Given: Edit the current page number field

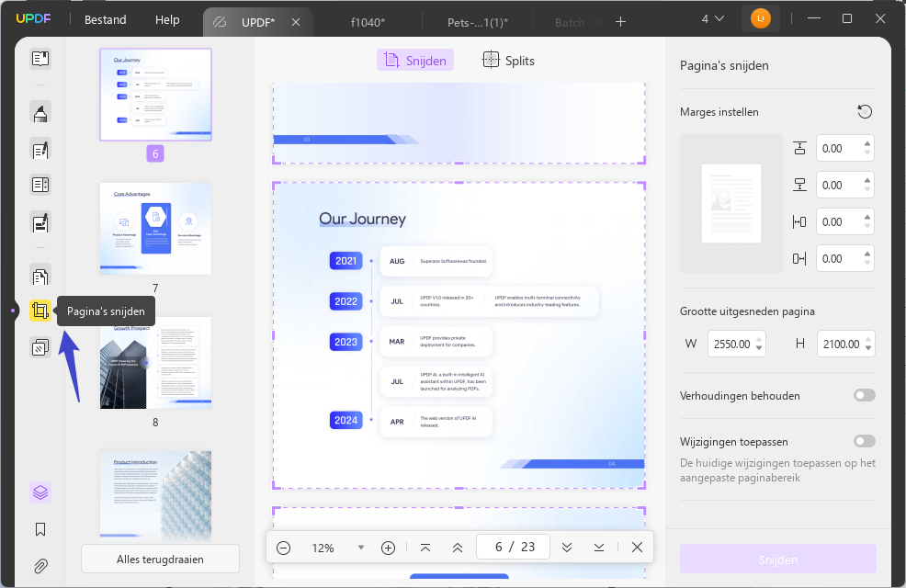Looking at the screenshot, I should (513, 547).
